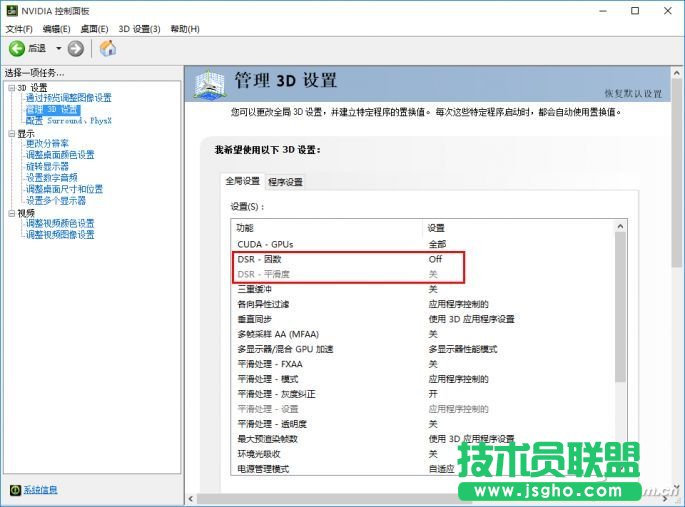The height and width of the screenshot is (507, 685).
Task: Open the 帮助(H) menu
Action: pos(185,29)
